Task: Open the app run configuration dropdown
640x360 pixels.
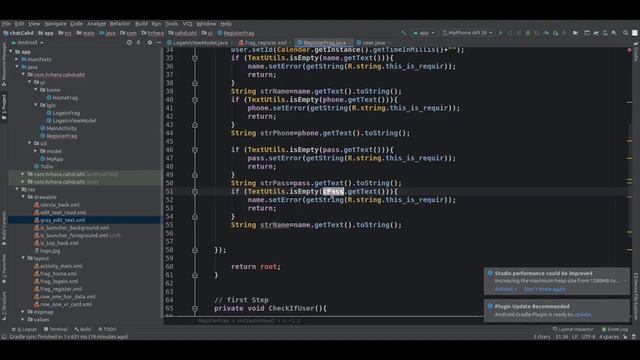Action: (x=423, y=33)
